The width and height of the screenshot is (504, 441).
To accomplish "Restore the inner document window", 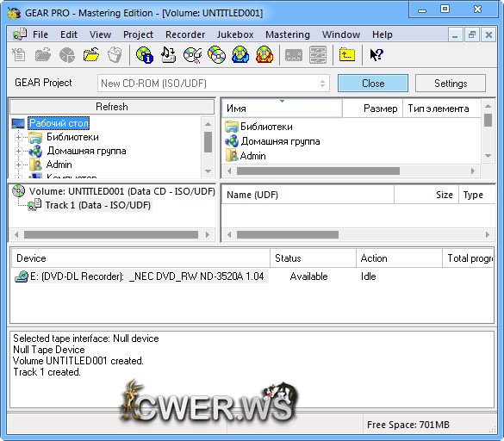I will (472, 34).
